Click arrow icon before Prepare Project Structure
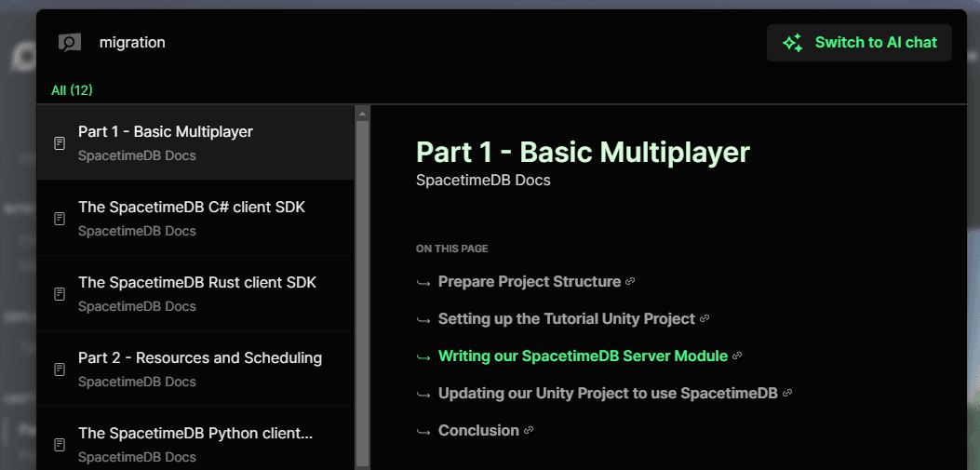Screen dimensions: 980x470 coord(423,283)
